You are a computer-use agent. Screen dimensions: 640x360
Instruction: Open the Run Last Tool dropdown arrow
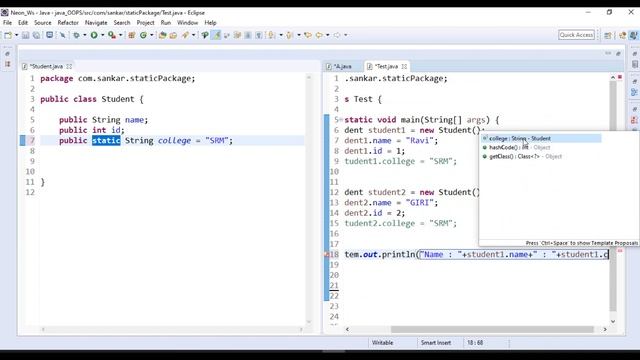click(120, 35)
